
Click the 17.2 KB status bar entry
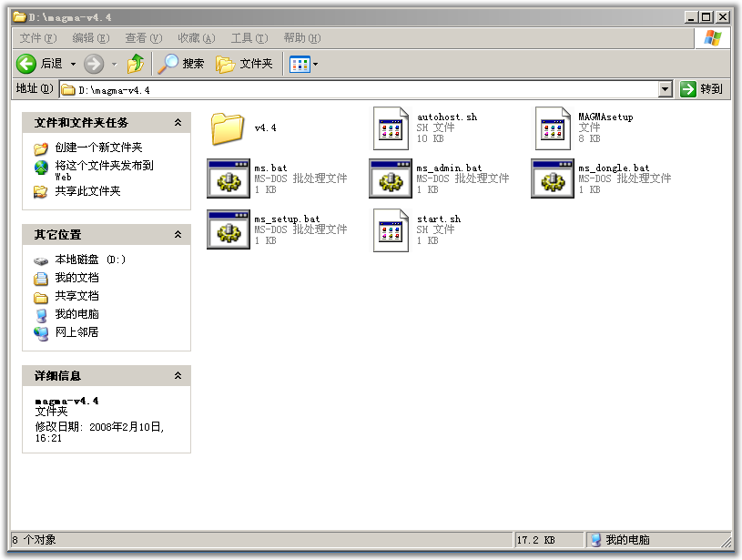(x=535, y=540)
